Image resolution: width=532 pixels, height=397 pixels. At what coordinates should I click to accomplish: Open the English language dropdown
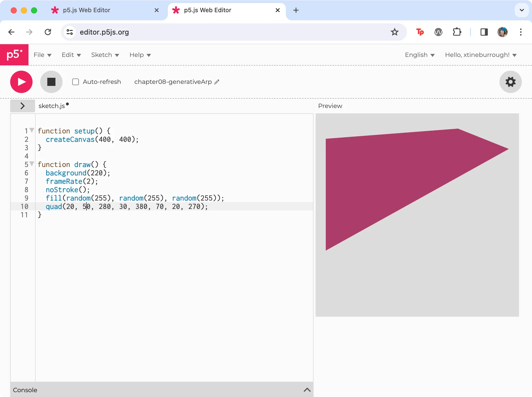(x=420, y=55)
